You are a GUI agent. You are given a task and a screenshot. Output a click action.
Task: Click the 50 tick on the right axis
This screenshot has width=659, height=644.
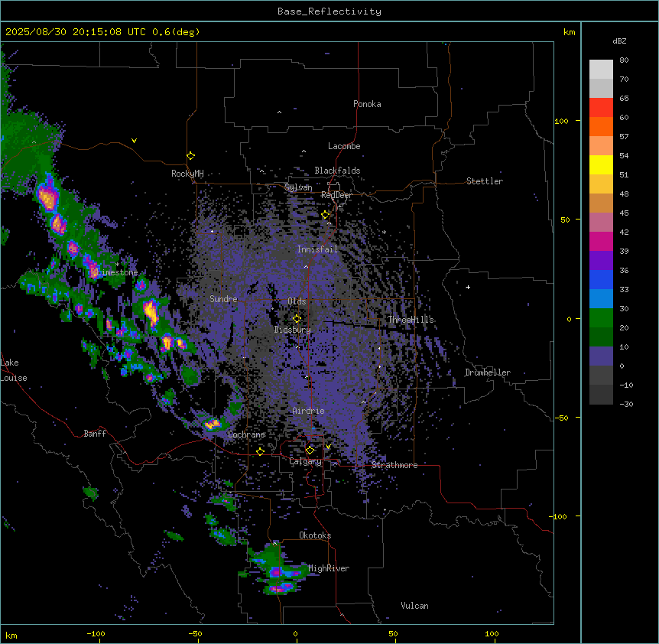click(x=565, y=220)
